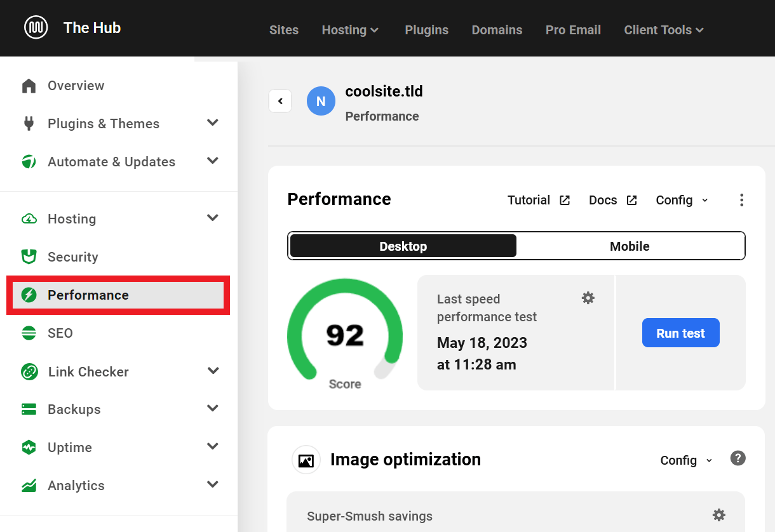The height and width of the screenshot is (532, 775).
Task: Open Sites in top navigation
Action: [284, 30]
